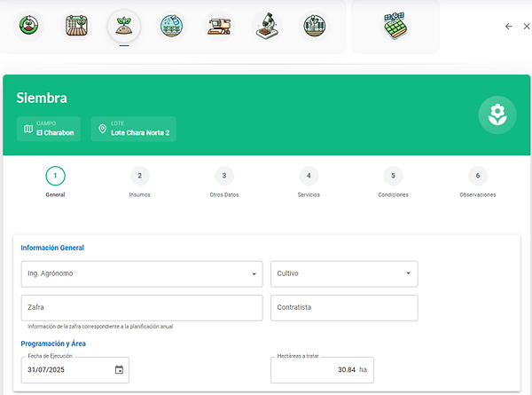Screen dimensions: 532x395
Task: Close the panel with the X icon
Action: [x=527, y=26]
